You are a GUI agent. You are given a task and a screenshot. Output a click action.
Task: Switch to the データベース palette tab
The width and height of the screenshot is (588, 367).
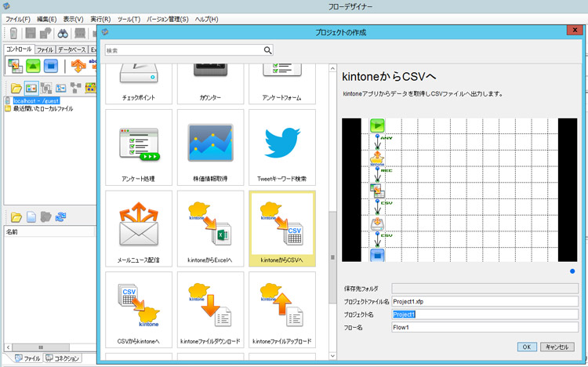pyautogui.click(x=72, y=49)
